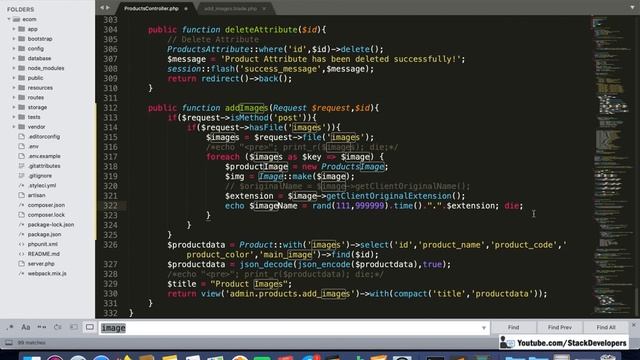Screen dimensions: 640x360
Task: Click the .env file icon
Action: (x=22, y=146)
